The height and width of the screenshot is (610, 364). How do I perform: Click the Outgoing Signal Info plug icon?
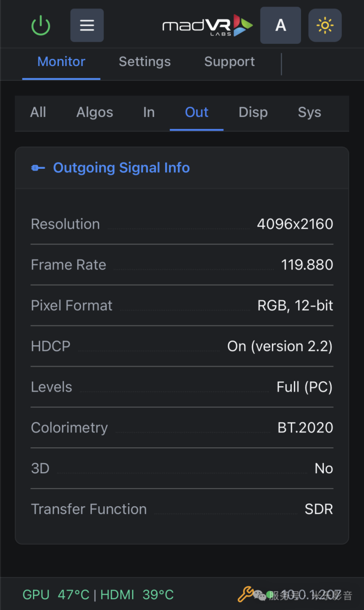(38, 168)
